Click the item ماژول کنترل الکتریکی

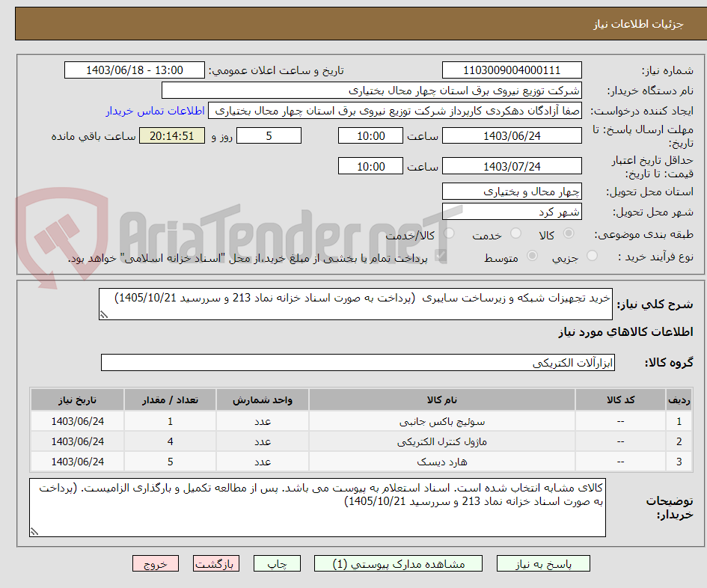coord(442,441)
